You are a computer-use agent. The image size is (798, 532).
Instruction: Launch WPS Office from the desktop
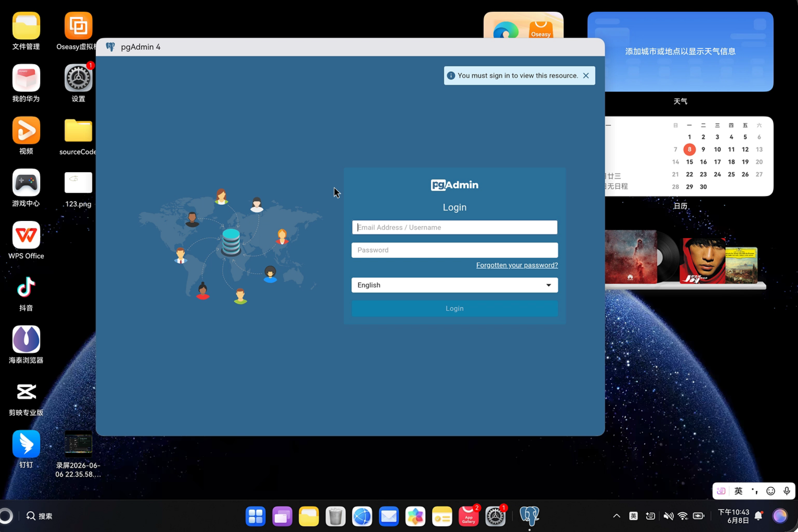click(26, 235)
